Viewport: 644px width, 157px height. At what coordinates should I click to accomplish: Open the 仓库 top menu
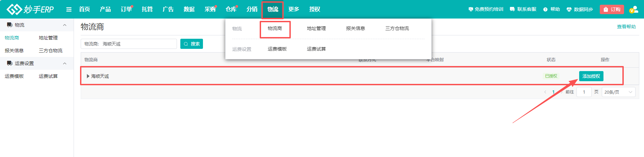point(231,9)
